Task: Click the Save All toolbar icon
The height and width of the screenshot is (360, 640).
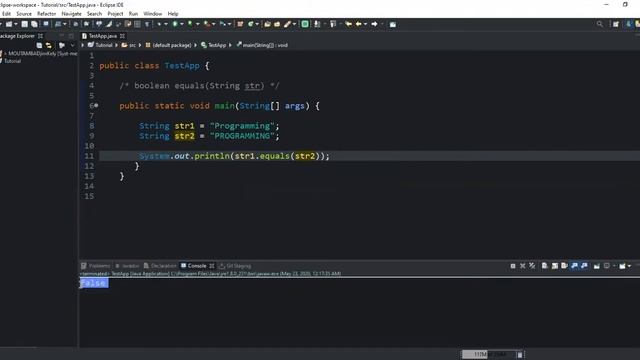Action: click(x=34, y=24)
